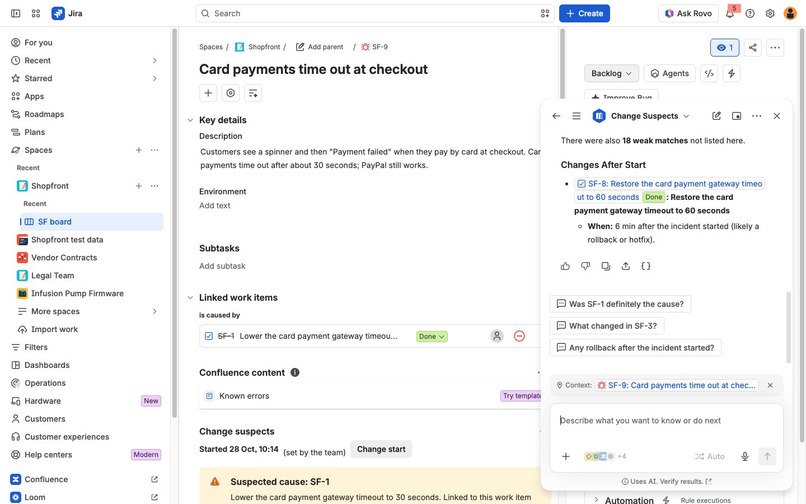Screen dimensions: 806x504
Task: Collapse the sidebar using top-left toggle
Action: (x=15, y=13)
